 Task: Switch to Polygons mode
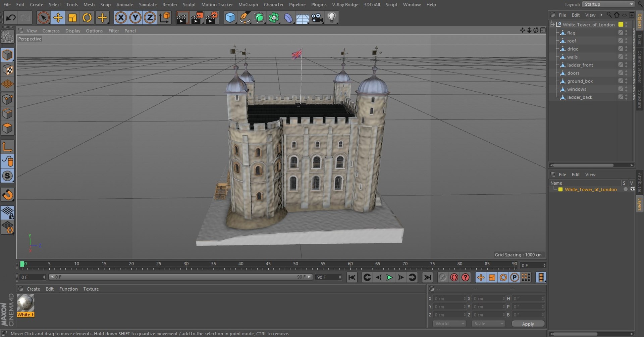7,128
